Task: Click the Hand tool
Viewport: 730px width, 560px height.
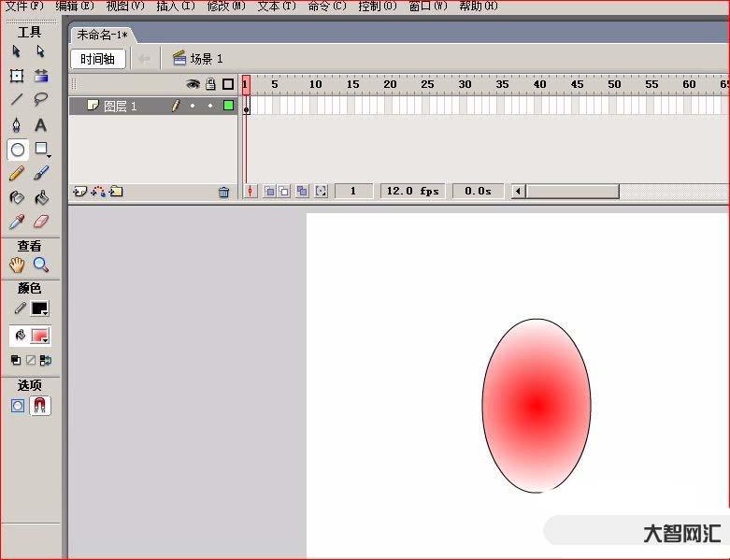Action: point(17,265)
